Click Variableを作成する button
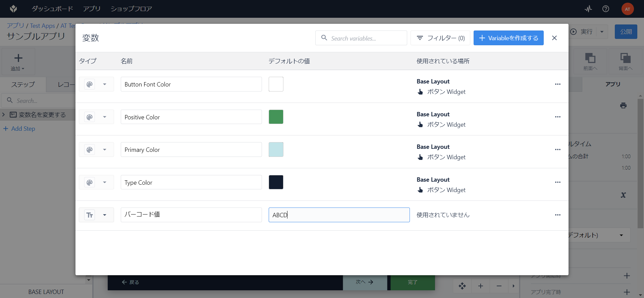This screenshot has height=298, width=644. 508,38
